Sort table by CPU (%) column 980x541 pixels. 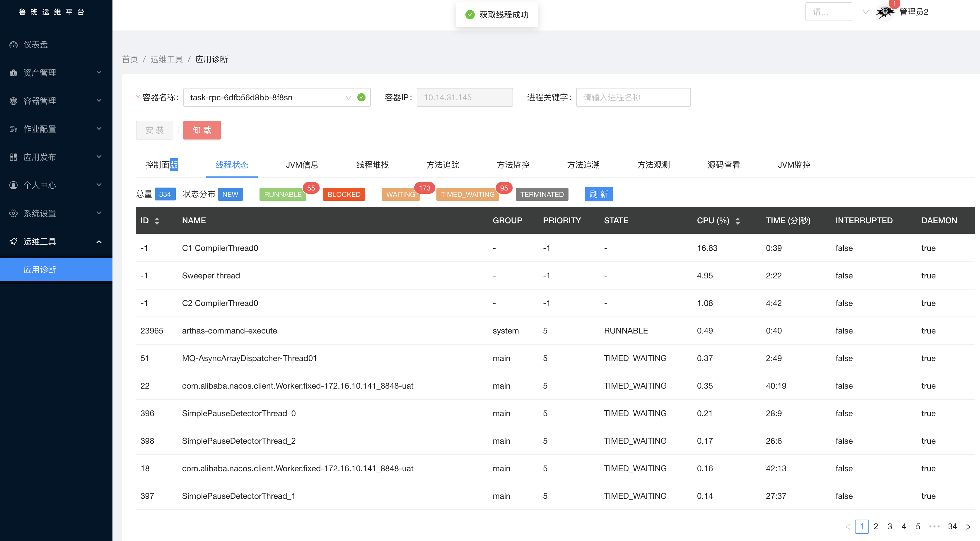(738, 221)
